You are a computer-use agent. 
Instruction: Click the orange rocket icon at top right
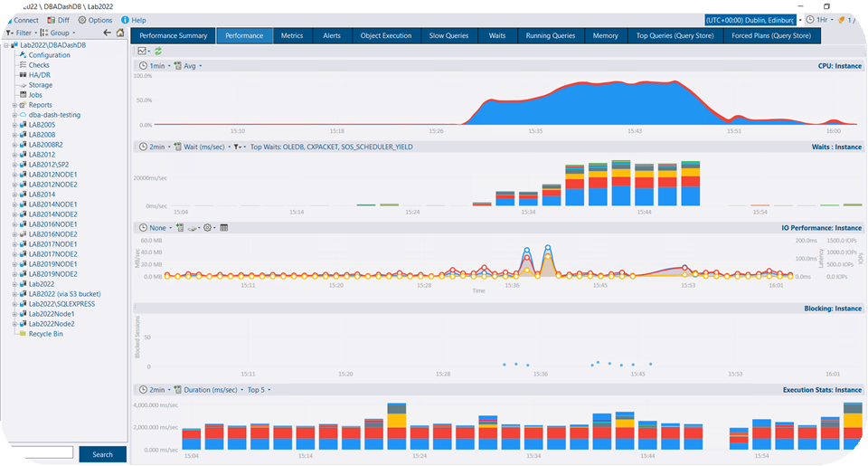coord(842,20)
